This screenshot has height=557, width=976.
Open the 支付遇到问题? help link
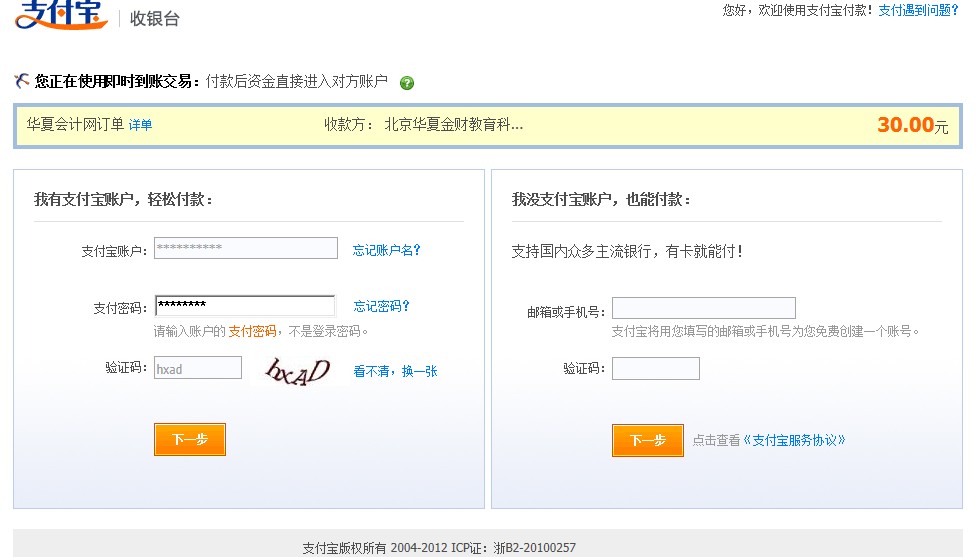[918, 10]
